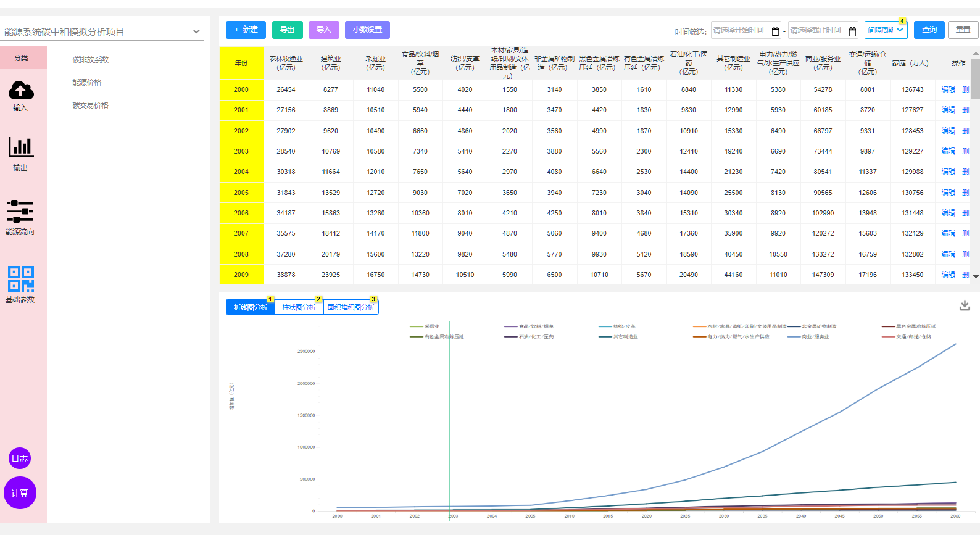980x535 pixels.
Task: Click the 农林牧渔业 column header
Action: click(286, 63)
